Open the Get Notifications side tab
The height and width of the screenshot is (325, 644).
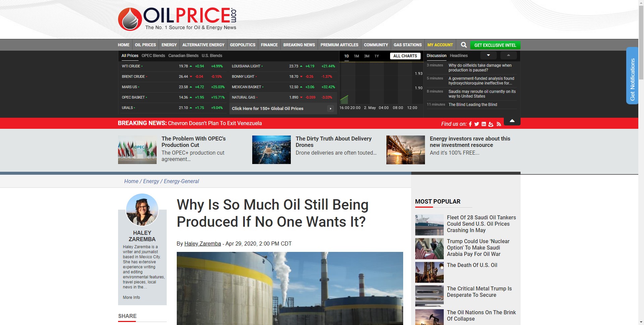pos(632,76)
